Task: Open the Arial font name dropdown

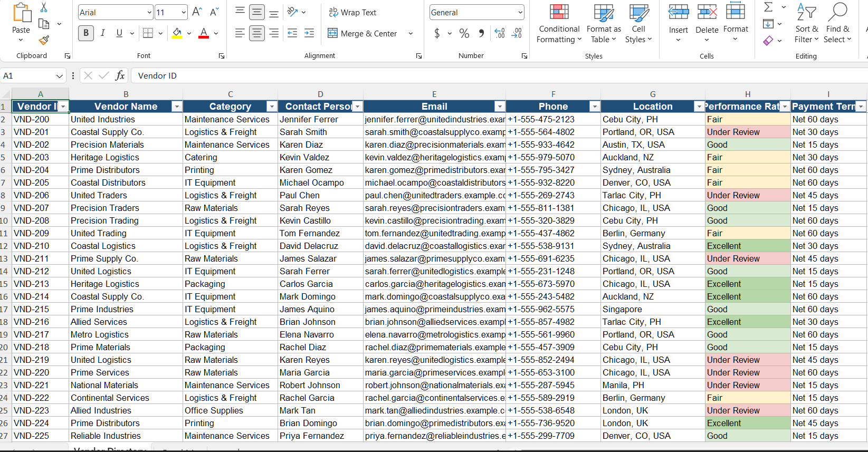Action: pyautogui.click(x=150, y=12)
